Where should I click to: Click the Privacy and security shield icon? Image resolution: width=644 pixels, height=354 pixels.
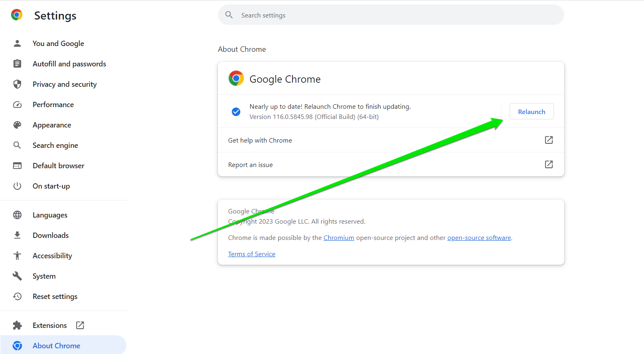17,84
